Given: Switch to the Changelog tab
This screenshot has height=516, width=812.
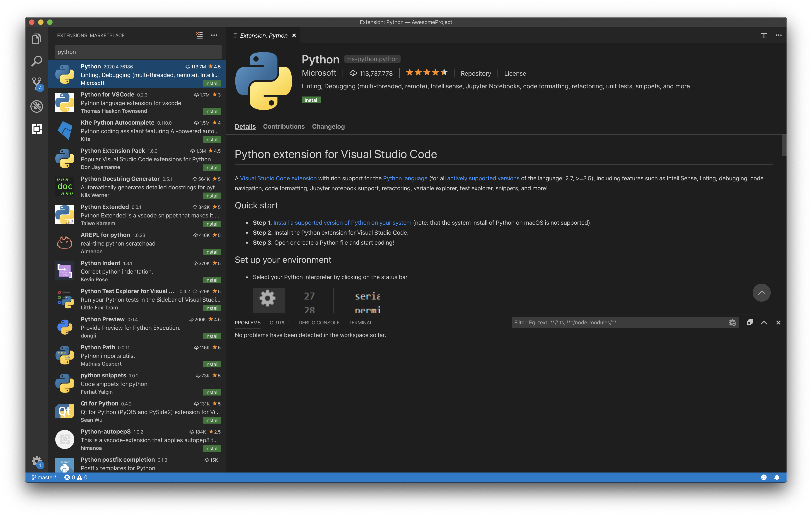Looking at the screenshot, I should 328,126.
